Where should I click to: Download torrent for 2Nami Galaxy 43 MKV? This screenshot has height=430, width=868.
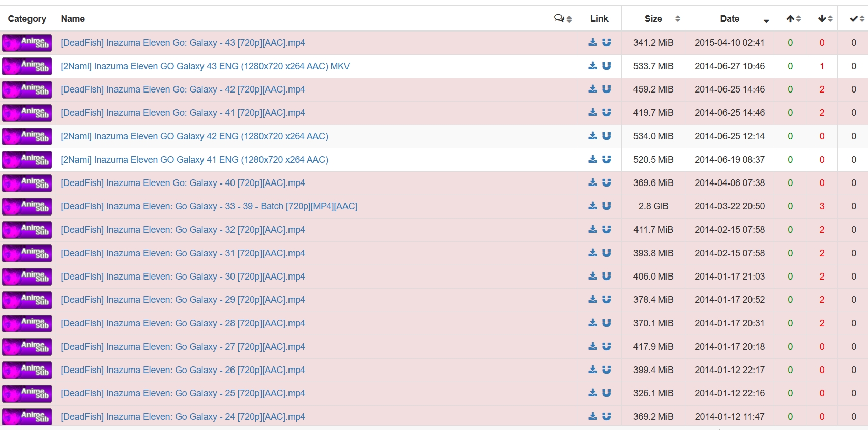592,66
